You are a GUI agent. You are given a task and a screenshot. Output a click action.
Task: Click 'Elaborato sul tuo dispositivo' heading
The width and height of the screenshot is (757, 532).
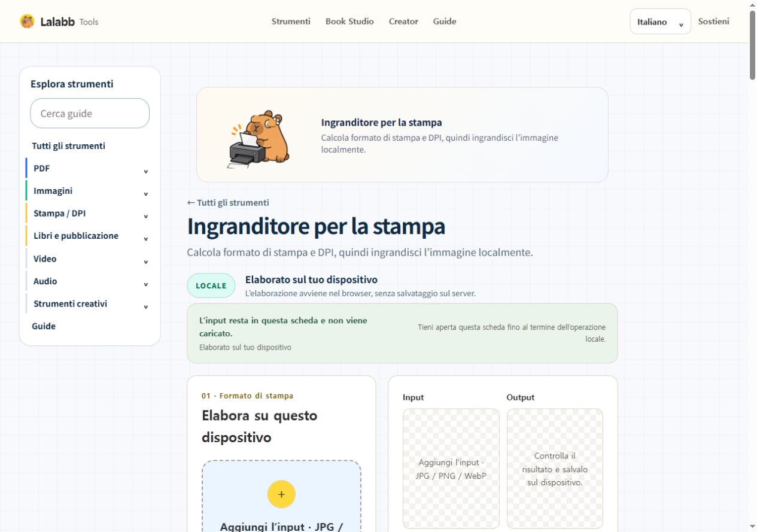click(311, 279)
